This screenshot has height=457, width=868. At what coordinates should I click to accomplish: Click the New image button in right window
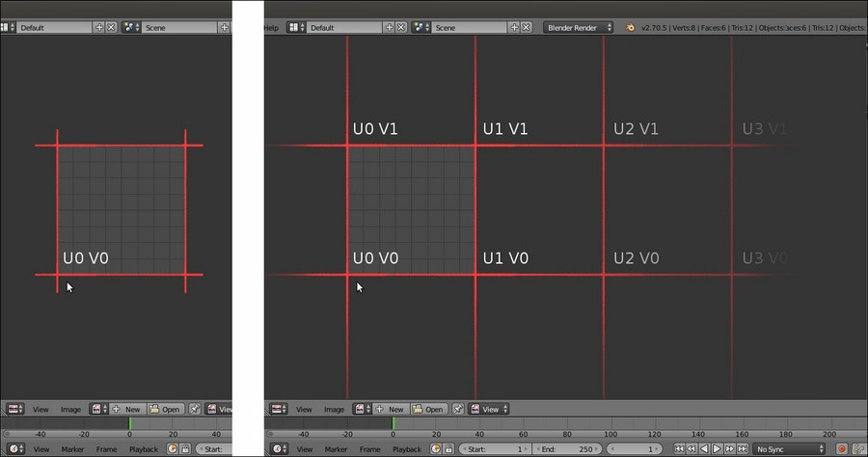pyautogui.click(x=390, y=410)
